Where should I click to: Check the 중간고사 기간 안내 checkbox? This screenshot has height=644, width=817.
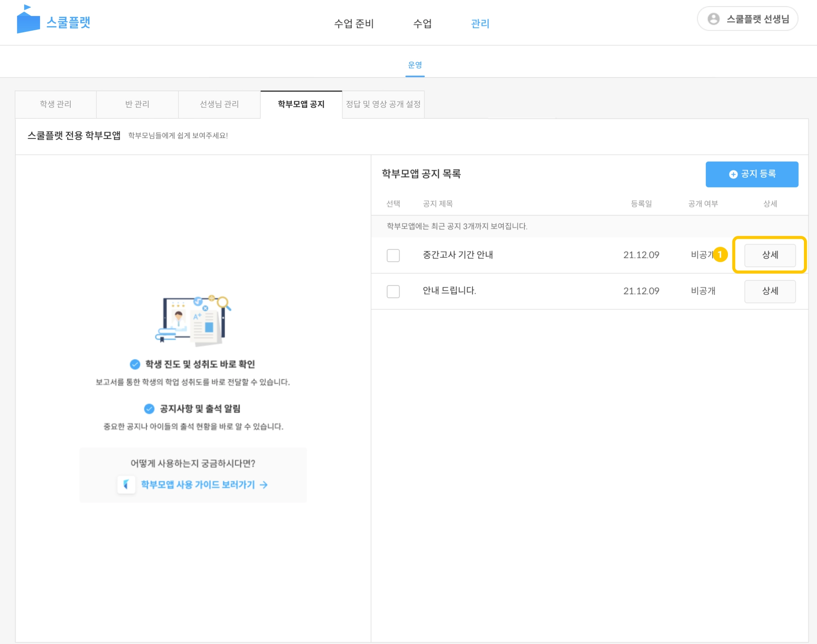point(393,255)
